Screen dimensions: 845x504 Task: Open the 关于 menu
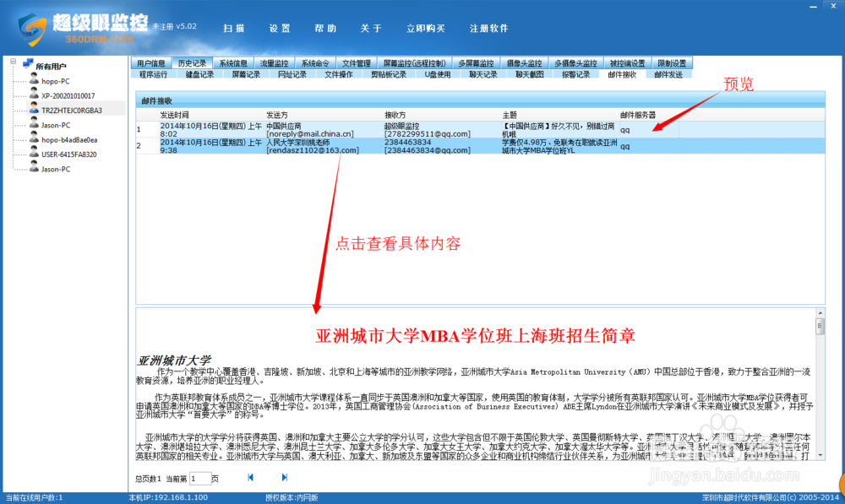[371, 28]
